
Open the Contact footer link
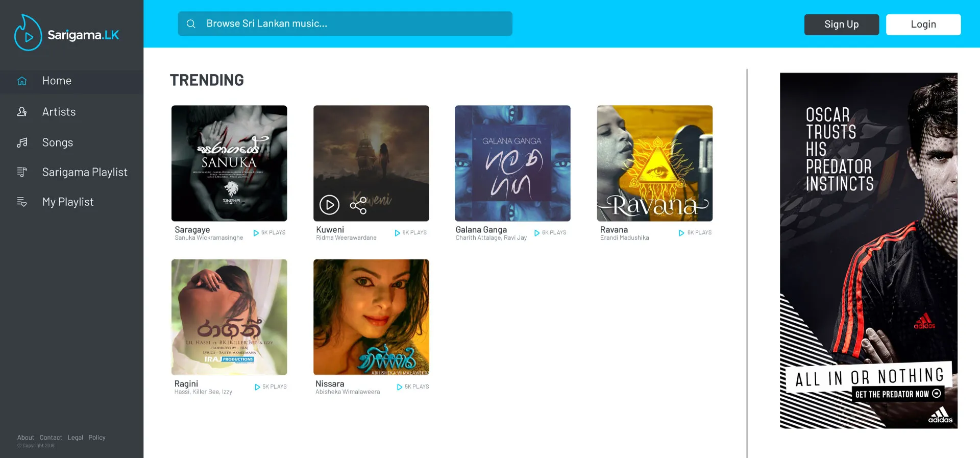51,438
